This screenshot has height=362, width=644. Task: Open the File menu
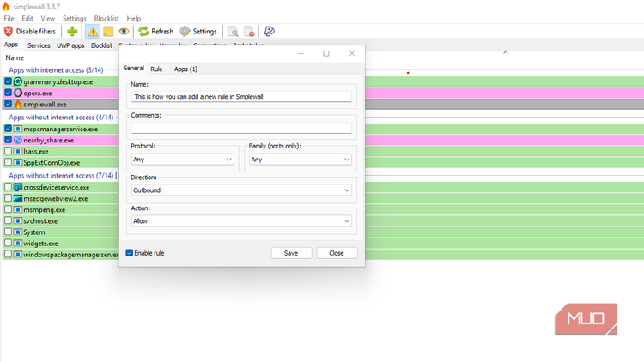(x=9, y=19)
